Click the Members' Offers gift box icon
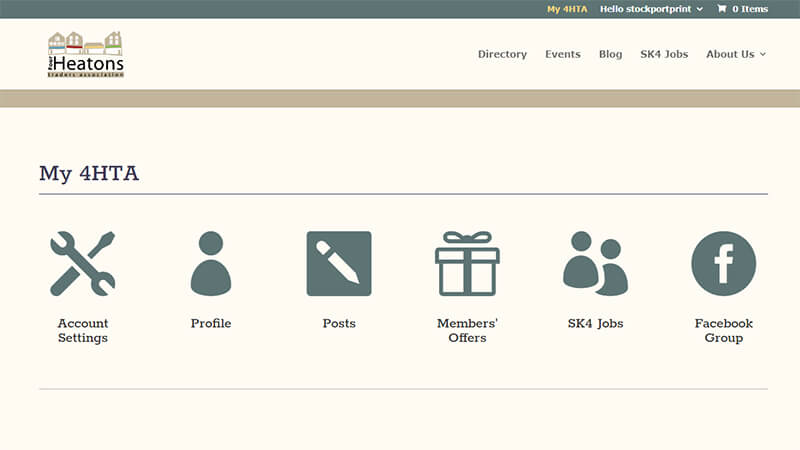This screenshot has width=800, height=450. click(x=467, y=264)
